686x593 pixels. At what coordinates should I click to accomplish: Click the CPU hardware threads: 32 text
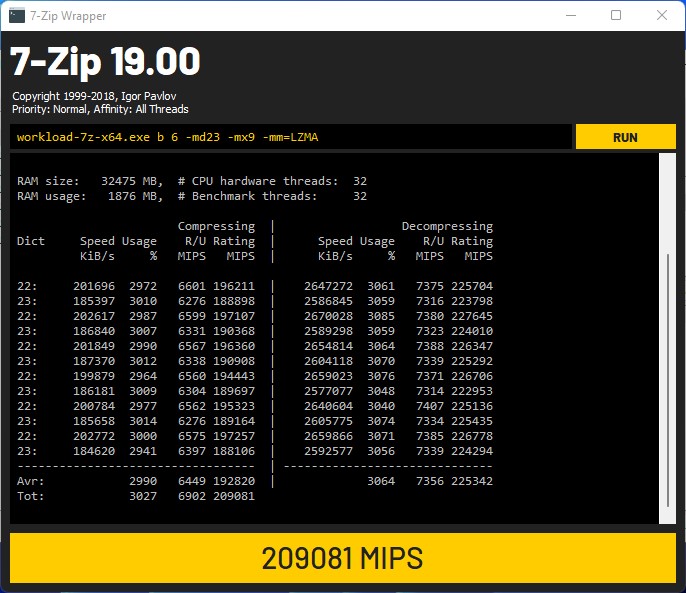[272, 181]
